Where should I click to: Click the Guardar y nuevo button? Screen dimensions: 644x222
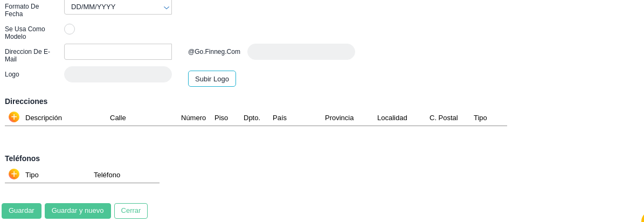78,211
